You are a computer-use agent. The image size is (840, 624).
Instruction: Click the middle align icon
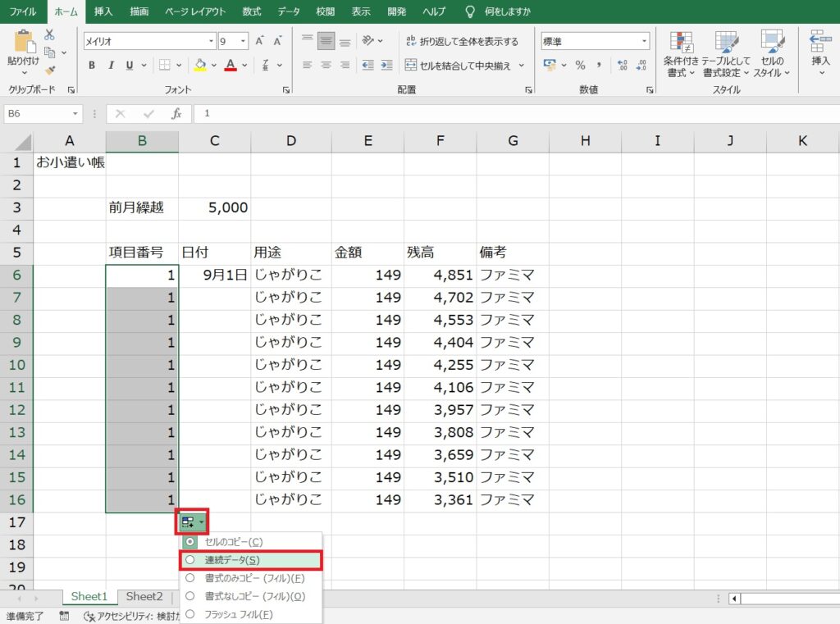tap(326, 41)
